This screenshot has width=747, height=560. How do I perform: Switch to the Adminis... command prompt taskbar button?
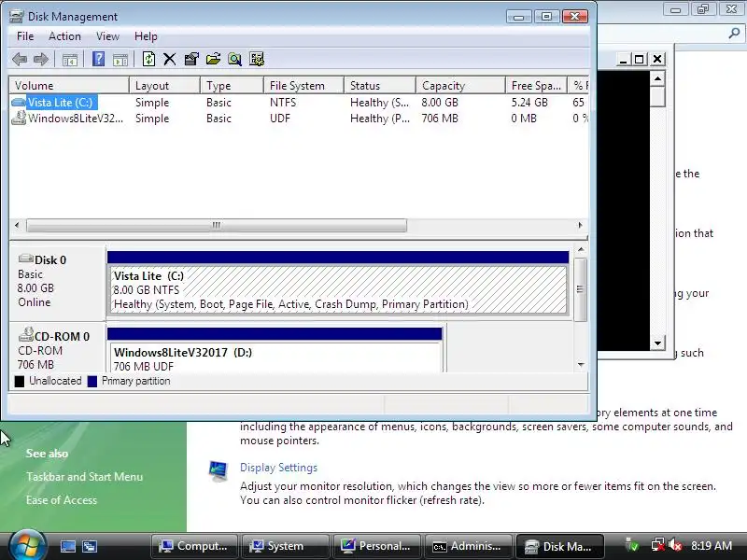click(468, 546)
